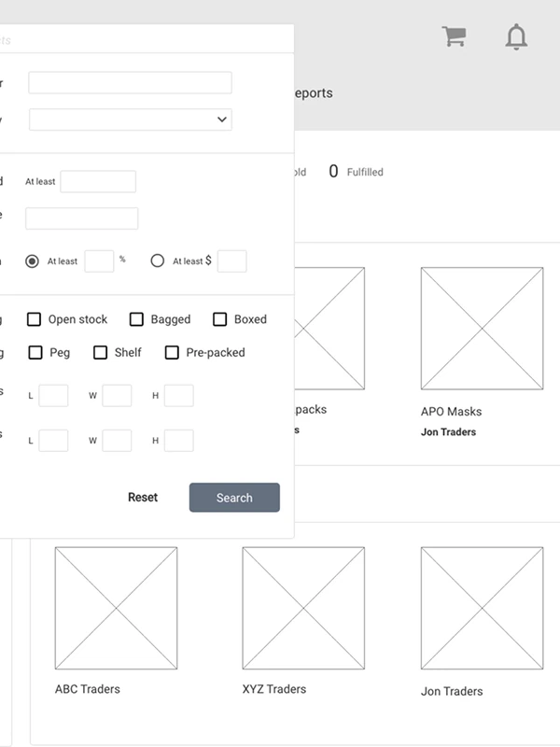Click the first row W dimension field
The image size is (560, 747).
point(117,395)
